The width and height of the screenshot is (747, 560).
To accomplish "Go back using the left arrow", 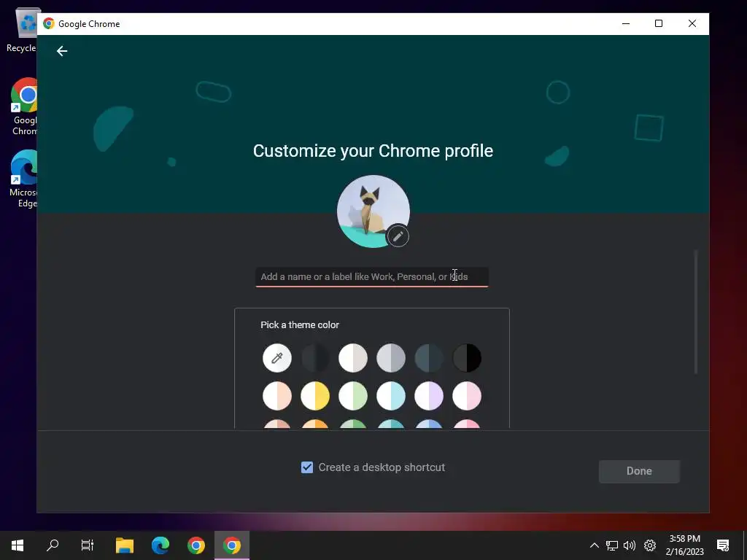I will [62, 51].
